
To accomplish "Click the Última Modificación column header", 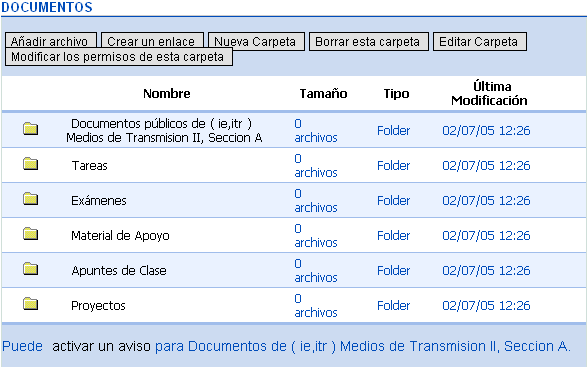I will (489, 94).
